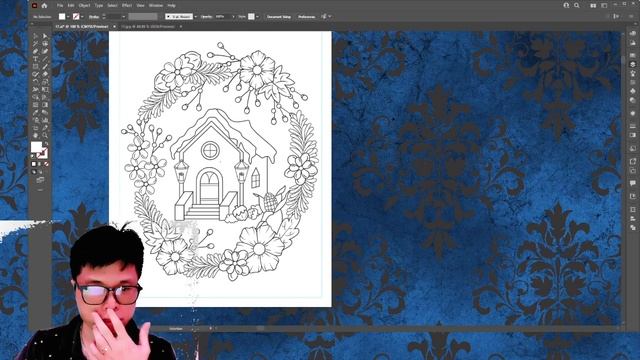
Task: Open the Pathfinder panel icon at dock bottom
Action: pos(633,227)
